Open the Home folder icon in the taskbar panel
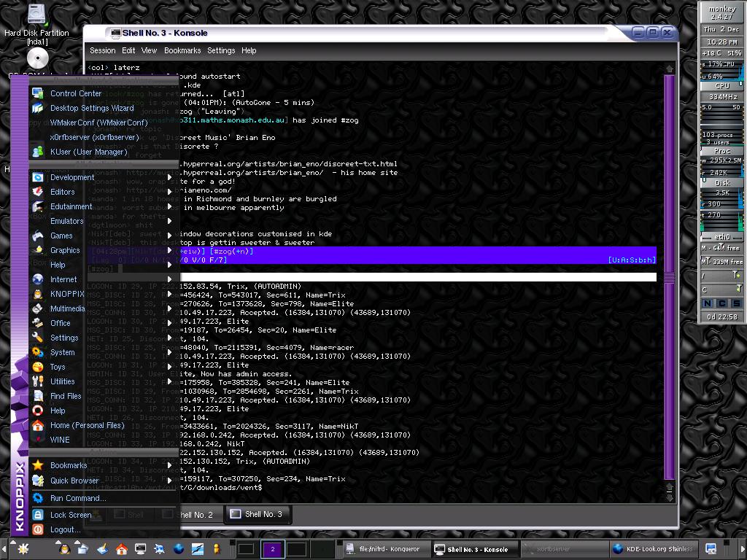The image size is (747, 560). [121, 548]
